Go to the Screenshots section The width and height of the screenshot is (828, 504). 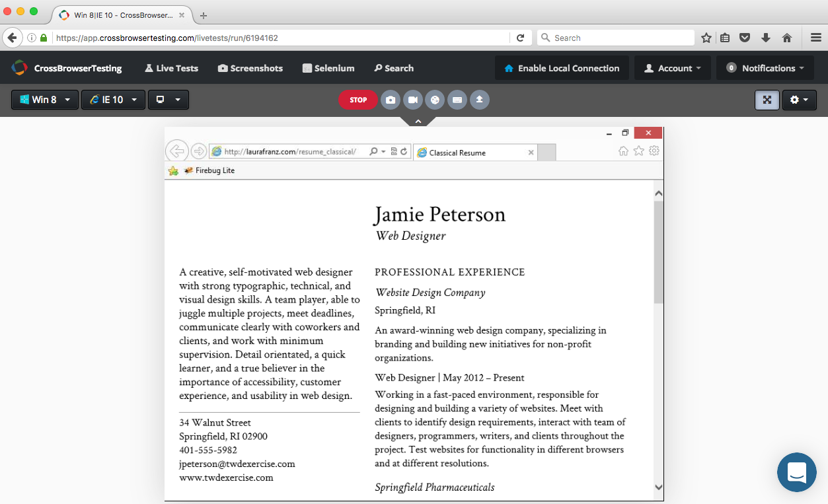(250, 68)
